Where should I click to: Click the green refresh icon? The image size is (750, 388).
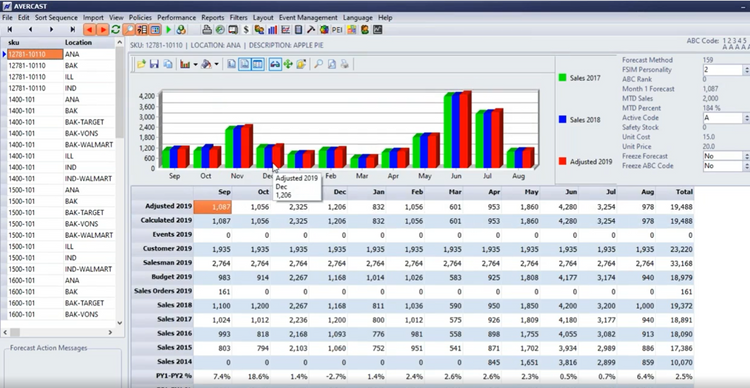(x=115, y=30)
